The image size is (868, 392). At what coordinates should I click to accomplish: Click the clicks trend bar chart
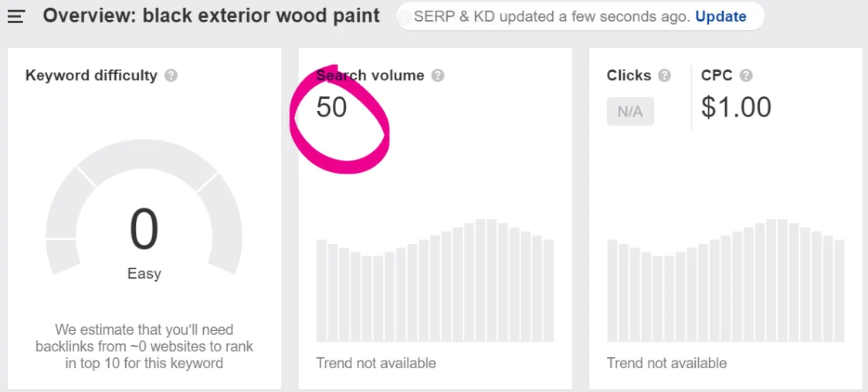point(725,280)
